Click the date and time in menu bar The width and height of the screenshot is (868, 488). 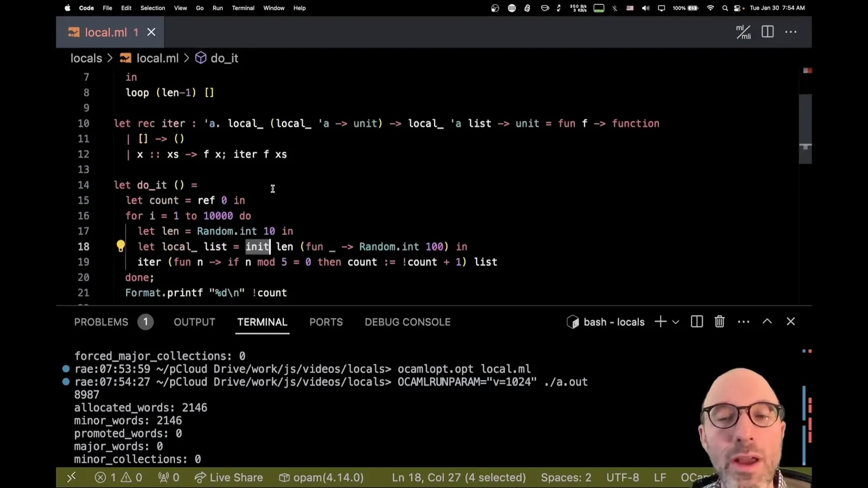[x=777, y=8]
